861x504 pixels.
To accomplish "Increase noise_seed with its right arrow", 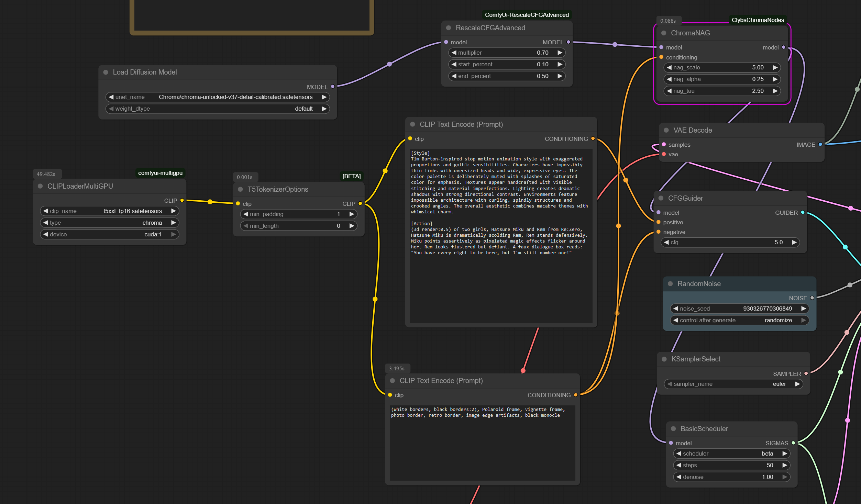I will tap(804, 309).
